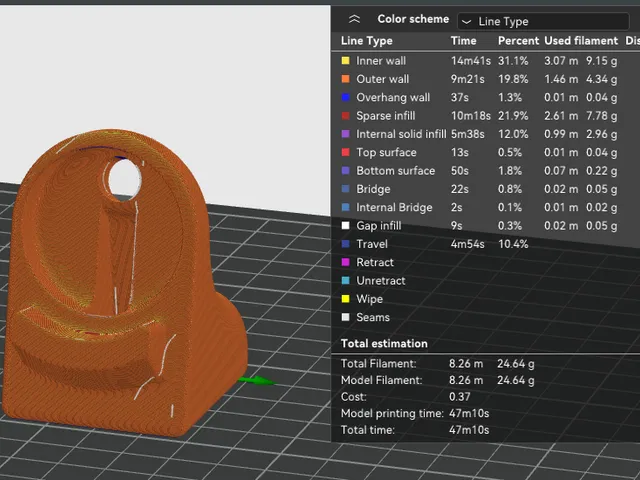Click the Total Filament 8.26 m value
The width and height of the screenshot is (640, 480).
click(x=466, y=364)
